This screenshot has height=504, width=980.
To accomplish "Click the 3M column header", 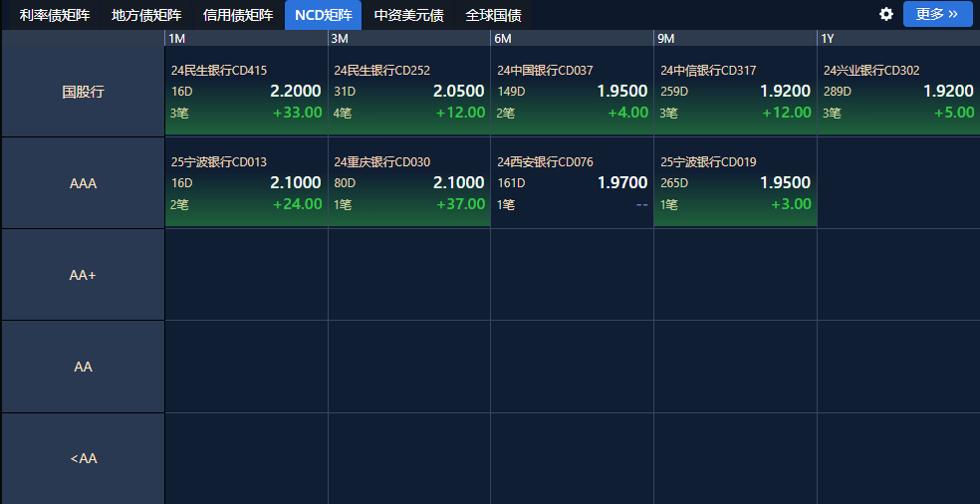I will click(409, 38).
